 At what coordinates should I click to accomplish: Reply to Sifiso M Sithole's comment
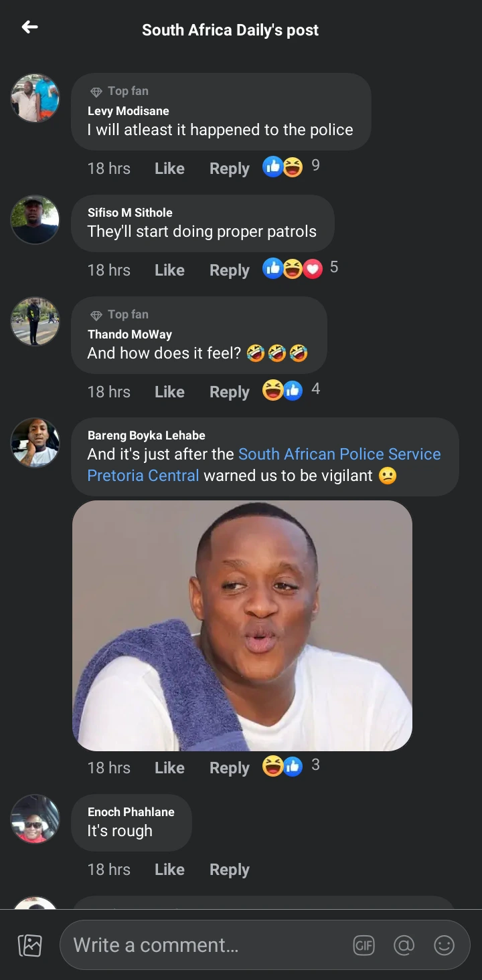click(x=229, y=270)
